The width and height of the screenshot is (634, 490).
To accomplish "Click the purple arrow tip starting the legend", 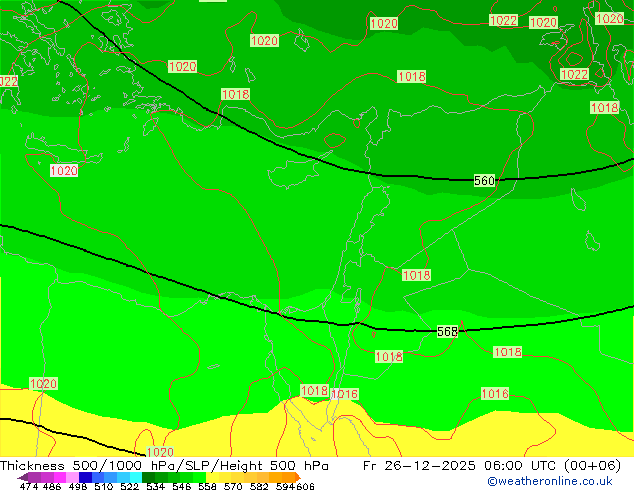I will 23,477.
